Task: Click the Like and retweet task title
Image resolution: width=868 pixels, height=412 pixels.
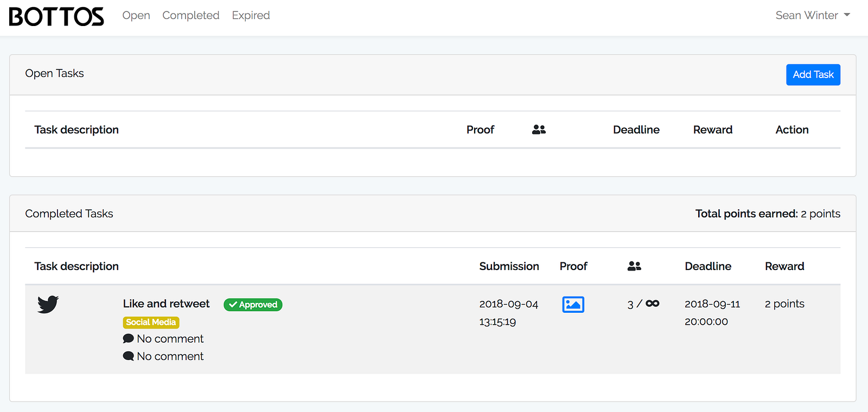Action: 166,304
